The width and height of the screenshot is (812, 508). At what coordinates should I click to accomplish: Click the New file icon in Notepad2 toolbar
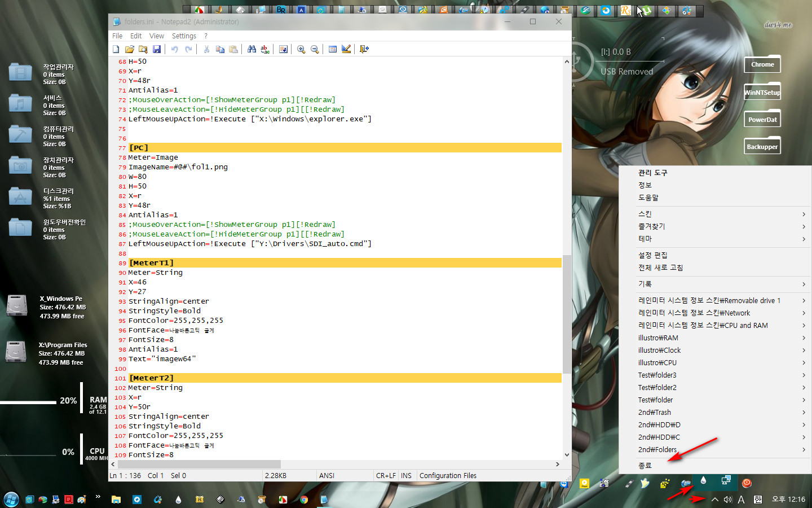116,49
